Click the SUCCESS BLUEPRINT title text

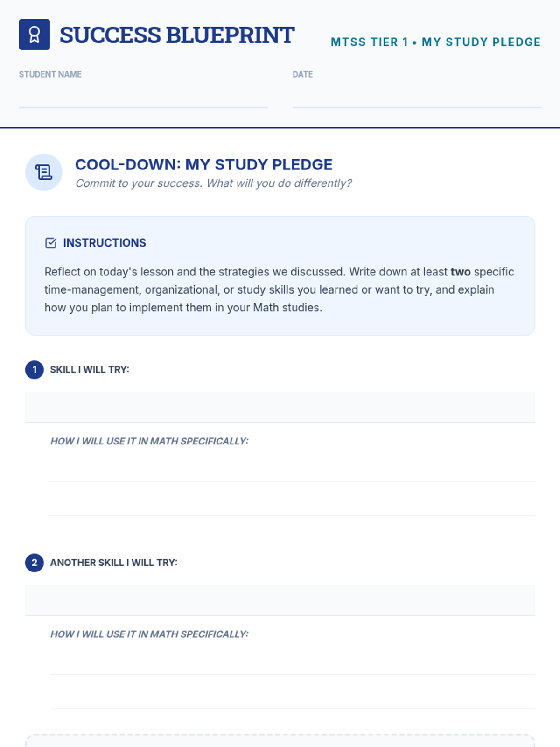(177, 35)
